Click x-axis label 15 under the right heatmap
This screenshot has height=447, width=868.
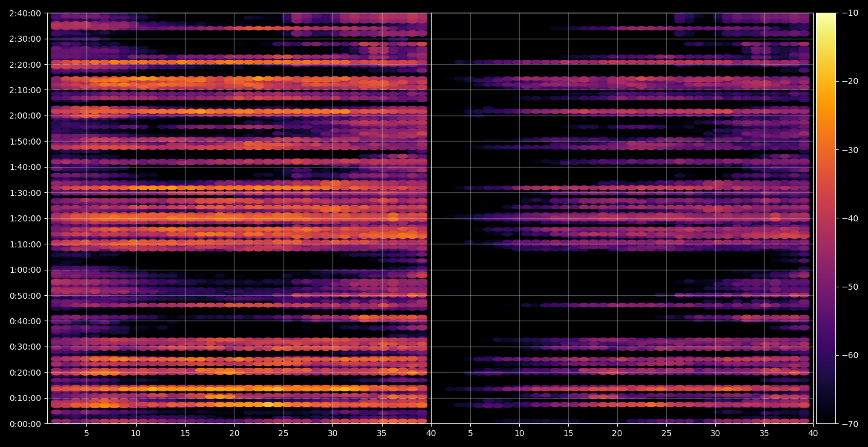point(568,433)
